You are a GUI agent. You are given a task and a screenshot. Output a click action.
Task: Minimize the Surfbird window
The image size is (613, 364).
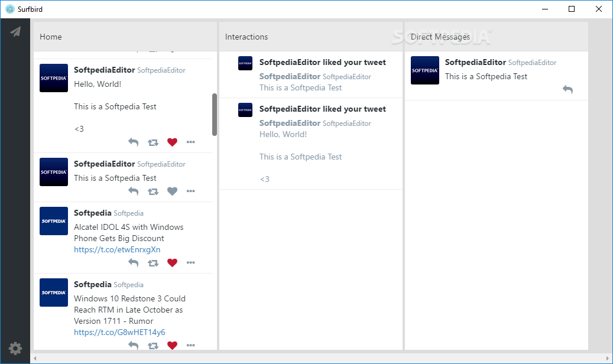545,9
